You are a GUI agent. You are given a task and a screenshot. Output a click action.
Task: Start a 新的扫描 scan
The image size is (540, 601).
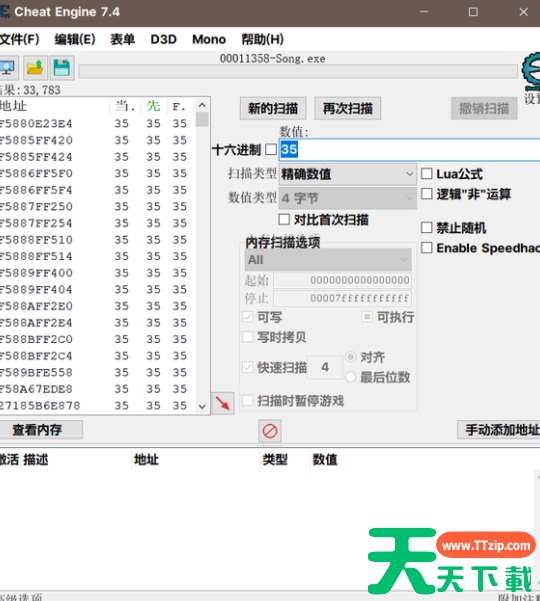pos(273,108)
